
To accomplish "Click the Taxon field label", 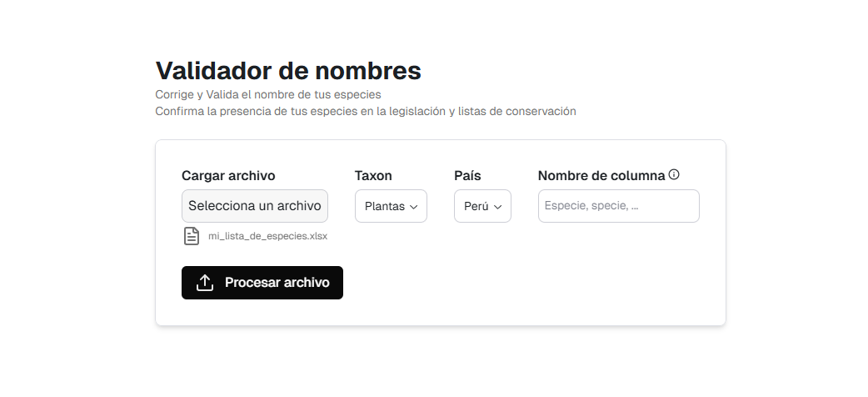I will pos(373,176).
